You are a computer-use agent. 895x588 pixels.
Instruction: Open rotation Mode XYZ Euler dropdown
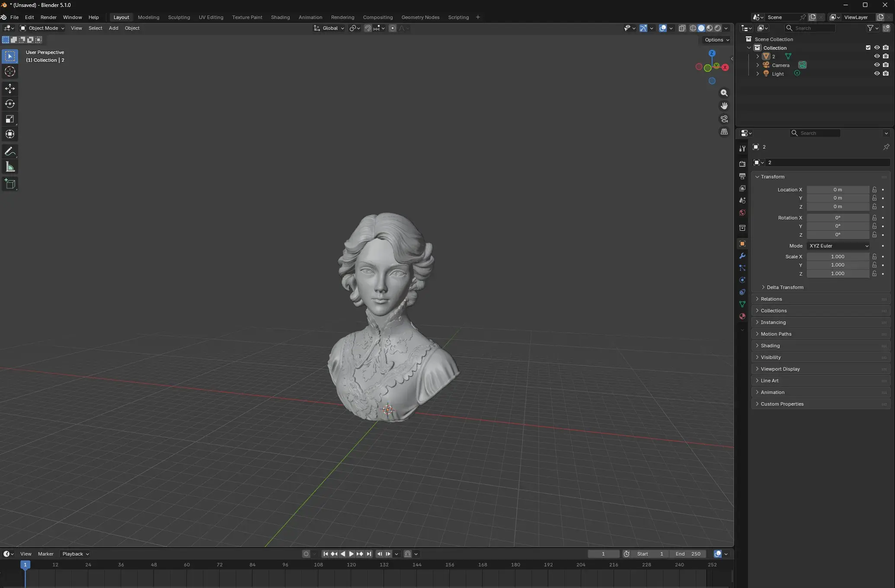tap(838, 246)
